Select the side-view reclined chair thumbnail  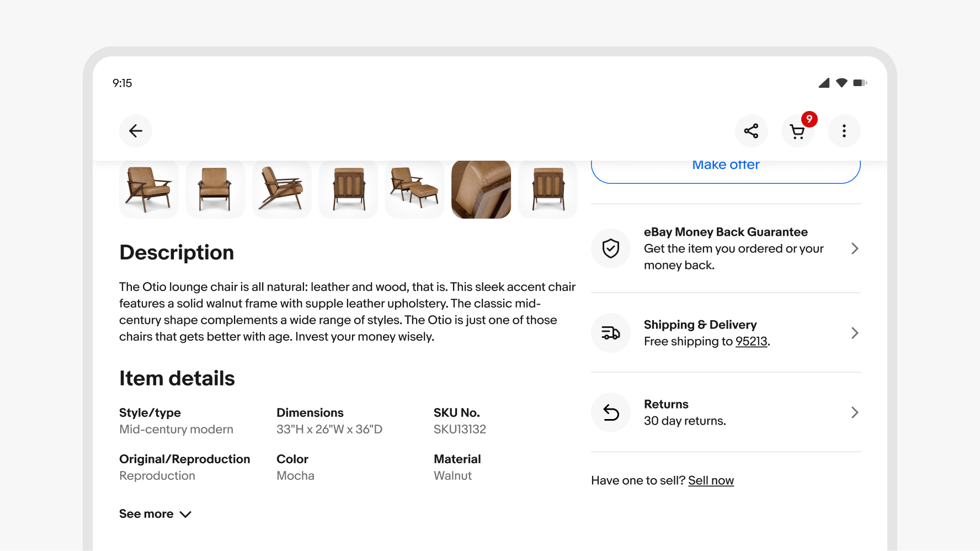click(x=282, y=189)
